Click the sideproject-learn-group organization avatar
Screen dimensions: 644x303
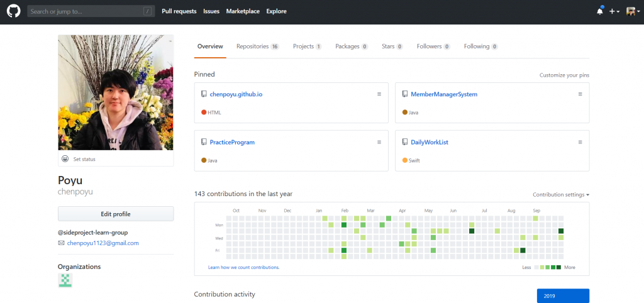65,280
